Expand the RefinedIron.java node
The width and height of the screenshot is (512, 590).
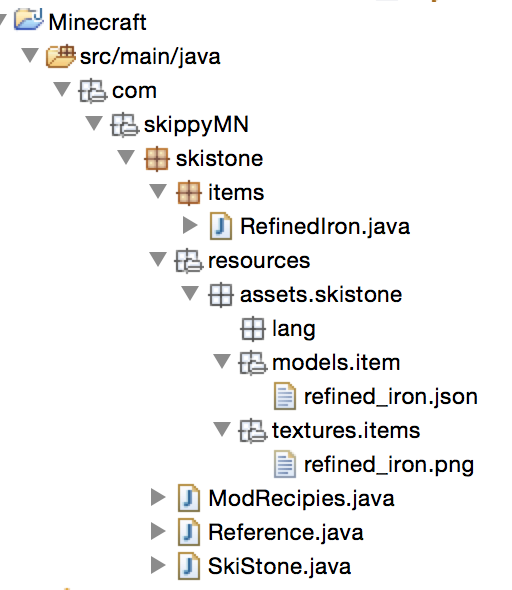click(190, 225)
